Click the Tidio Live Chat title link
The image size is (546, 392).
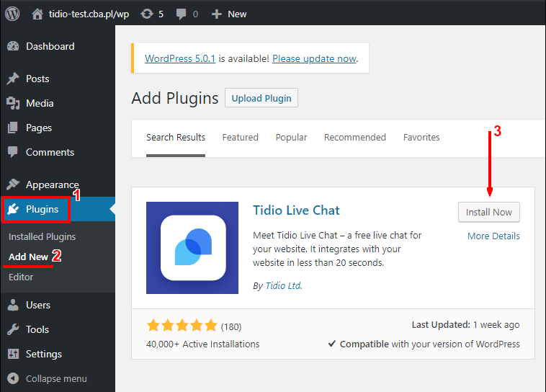click(296, 210)
